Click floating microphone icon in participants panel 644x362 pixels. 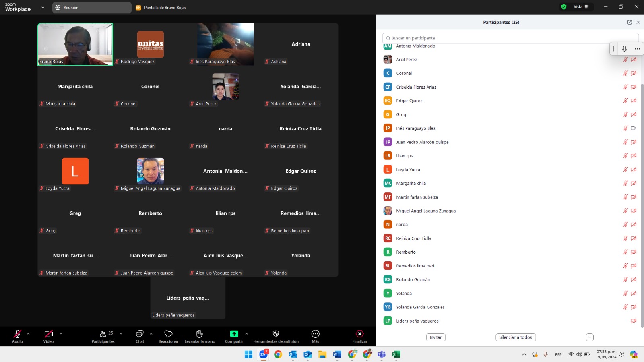click(624, 49)
